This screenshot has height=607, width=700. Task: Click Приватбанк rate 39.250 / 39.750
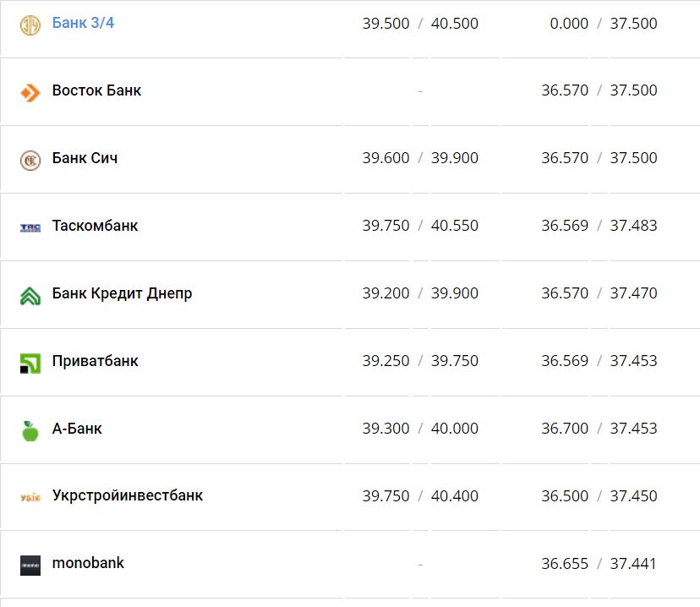420,361
